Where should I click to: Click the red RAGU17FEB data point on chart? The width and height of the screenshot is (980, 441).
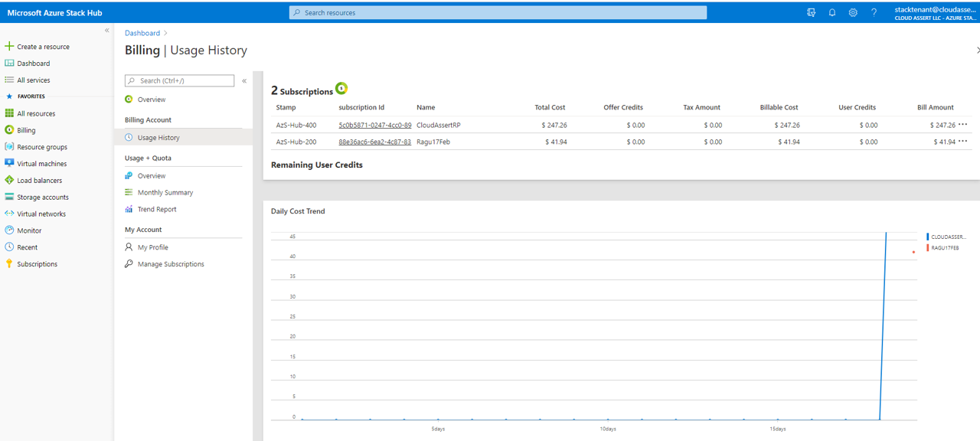pos(913,252)
